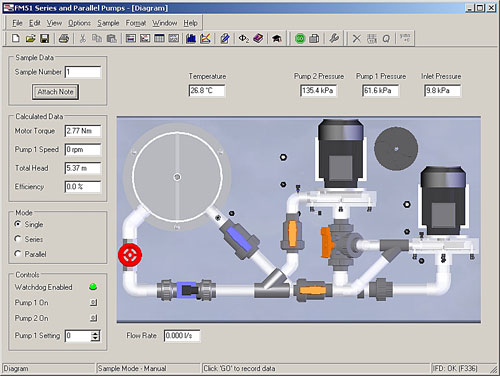Click the Pump 2 Pressure reading box
The image size is (500, 376).
318,91
